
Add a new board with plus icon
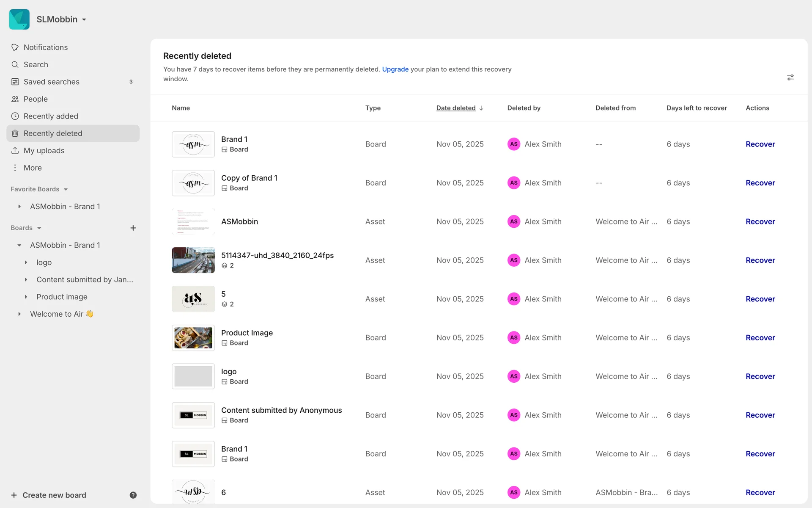(133, 228)
